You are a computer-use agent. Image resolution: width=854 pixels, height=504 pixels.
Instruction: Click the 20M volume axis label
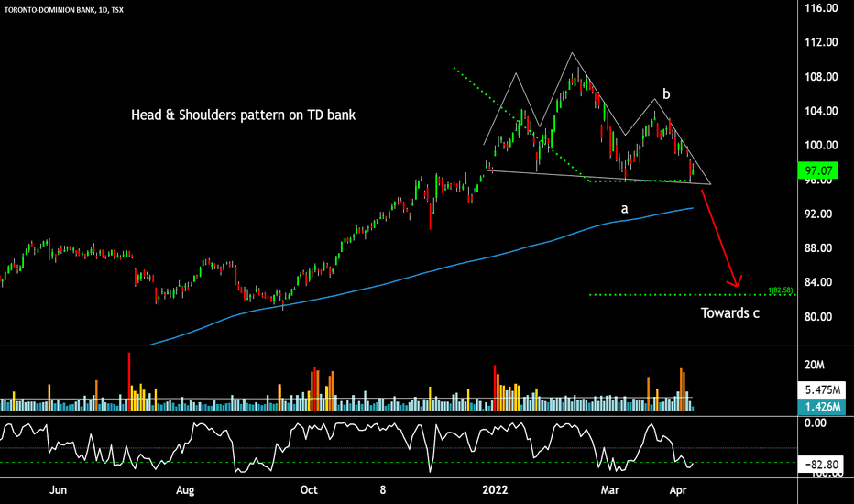pos(815,365)
